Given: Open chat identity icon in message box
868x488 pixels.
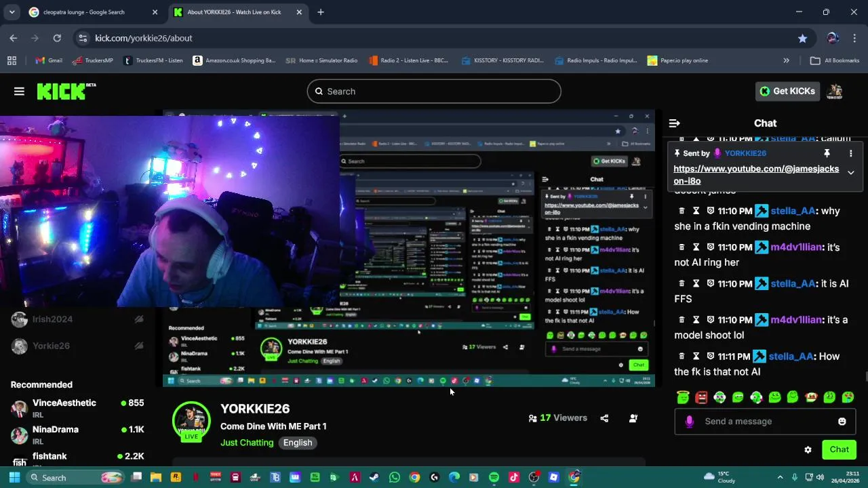Looking at the screenshot, I should [689, 422].
